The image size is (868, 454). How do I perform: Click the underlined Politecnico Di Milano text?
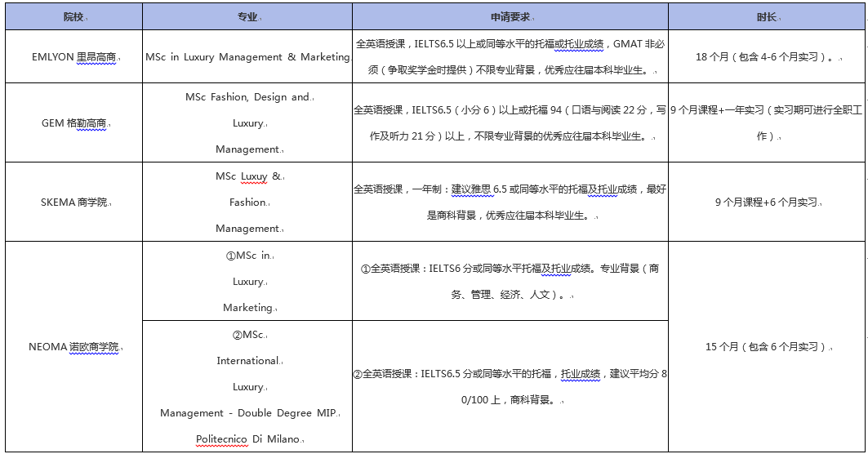[x=247, y=439]
